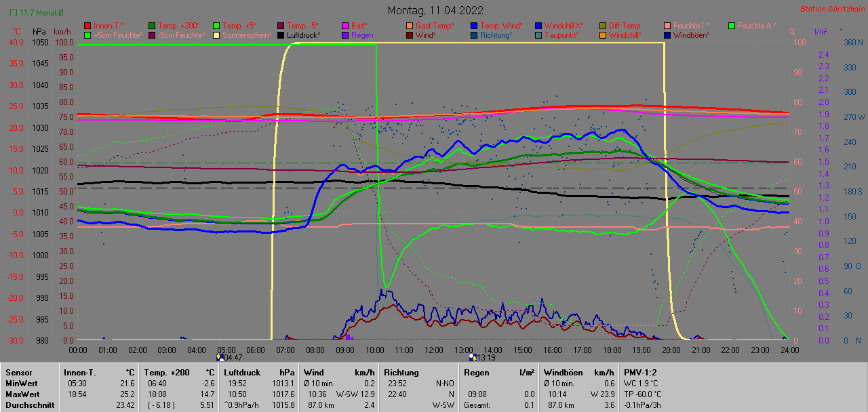Click the 12:00 time axis label
Image resolution: width=868 pixels, height=412 pixels.
click(x=433, y=350)
